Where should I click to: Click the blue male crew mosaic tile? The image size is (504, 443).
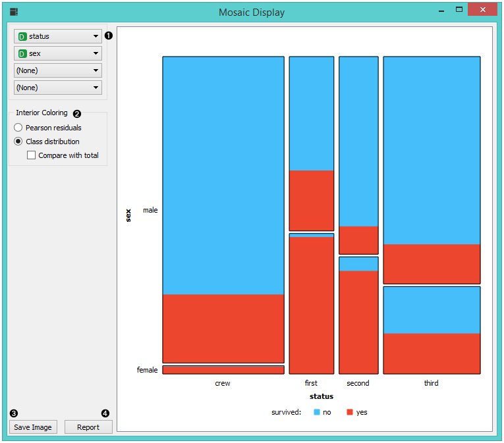[x=223, y=174]
